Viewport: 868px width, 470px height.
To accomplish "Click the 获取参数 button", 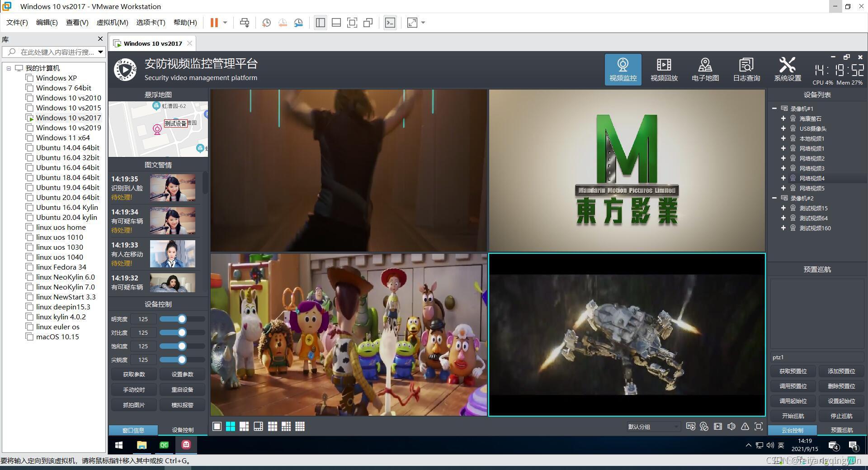I will tap(134, 375).
